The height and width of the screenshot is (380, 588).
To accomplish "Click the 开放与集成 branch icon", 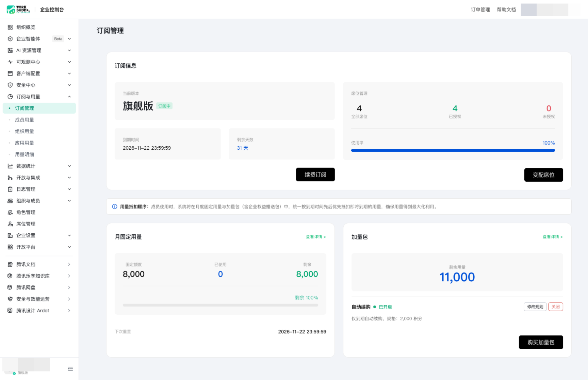I will (10, 178).
